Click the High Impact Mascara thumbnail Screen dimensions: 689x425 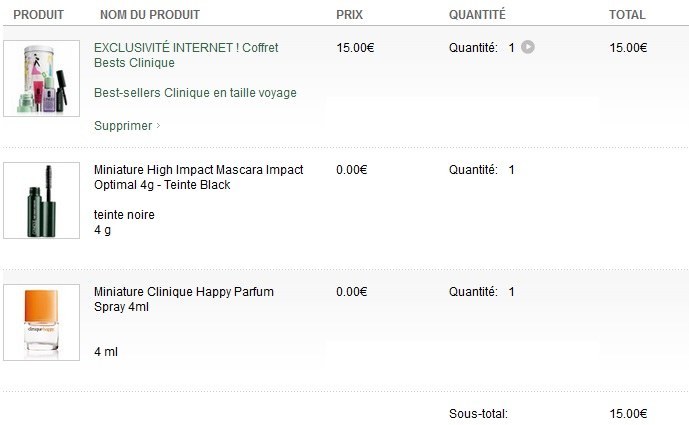click(41, 200)
